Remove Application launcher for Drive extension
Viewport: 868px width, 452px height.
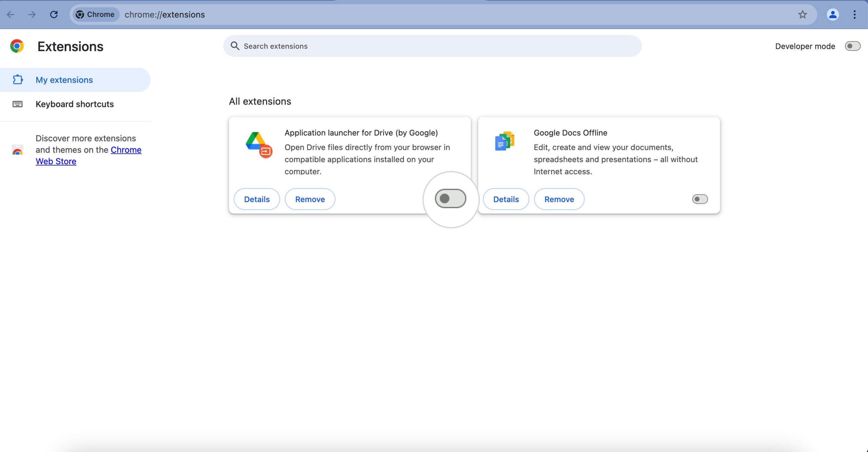coord(310,199)
